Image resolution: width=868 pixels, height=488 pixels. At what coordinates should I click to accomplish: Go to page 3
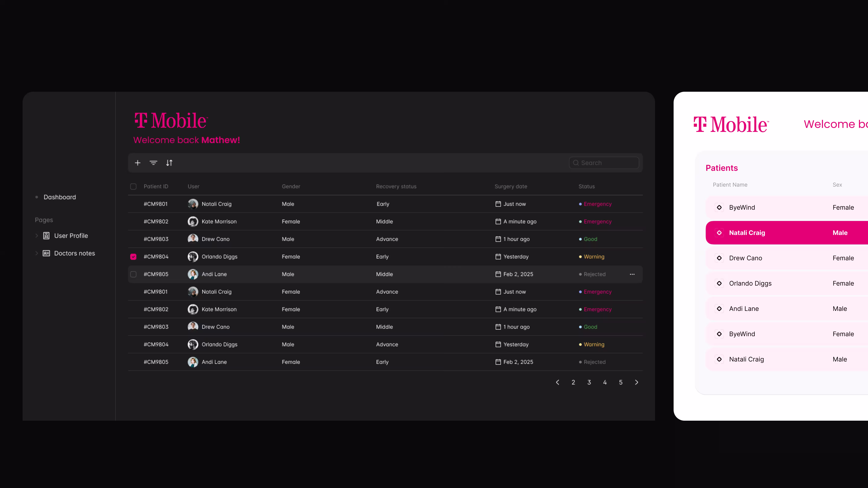[x=589, y=382]
